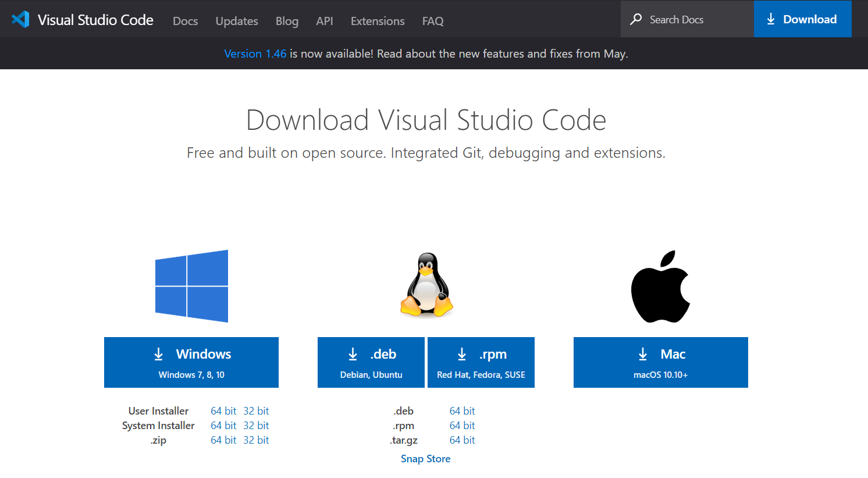Download the 32 bit .zip archive

pyautogui.click(x=256, y=440)
